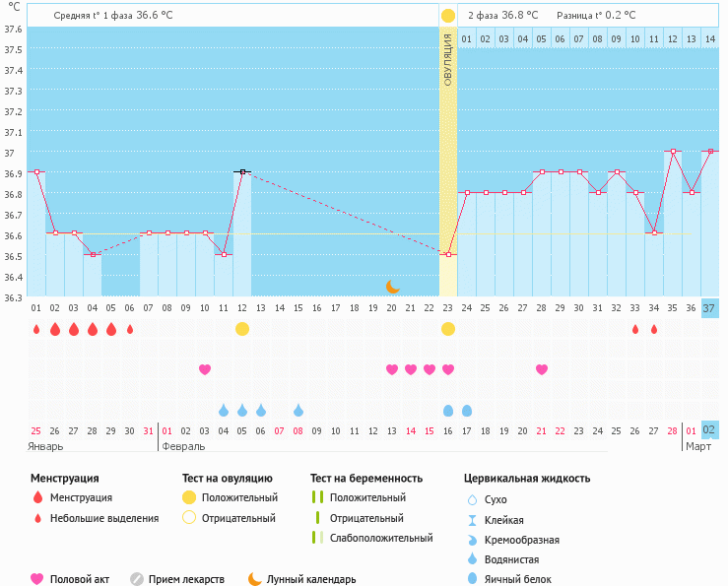Click the 'Прием лекарств' legend icon
This screenshot has height=586, width=728.
point(137,579)
